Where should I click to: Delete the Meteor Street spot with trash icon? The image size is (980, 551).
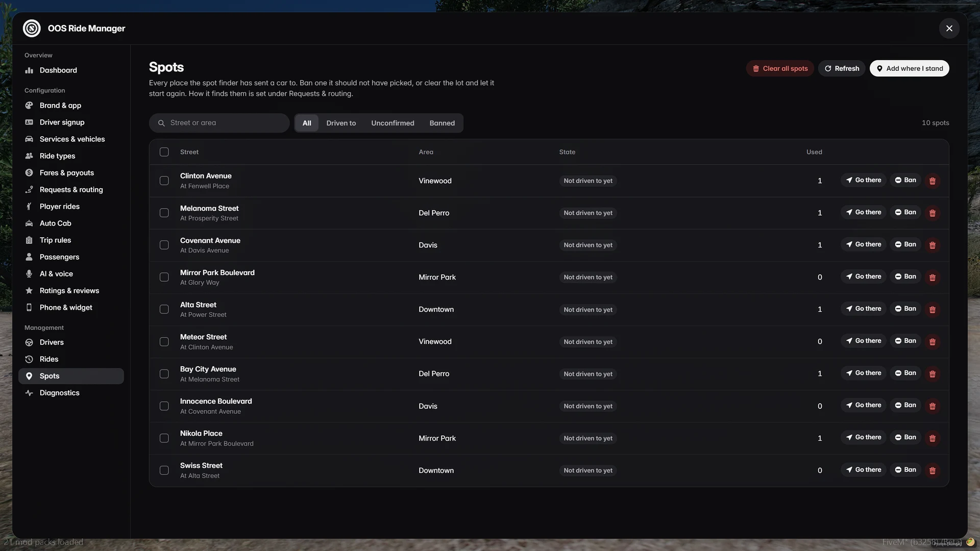click(x=933, y=341)
